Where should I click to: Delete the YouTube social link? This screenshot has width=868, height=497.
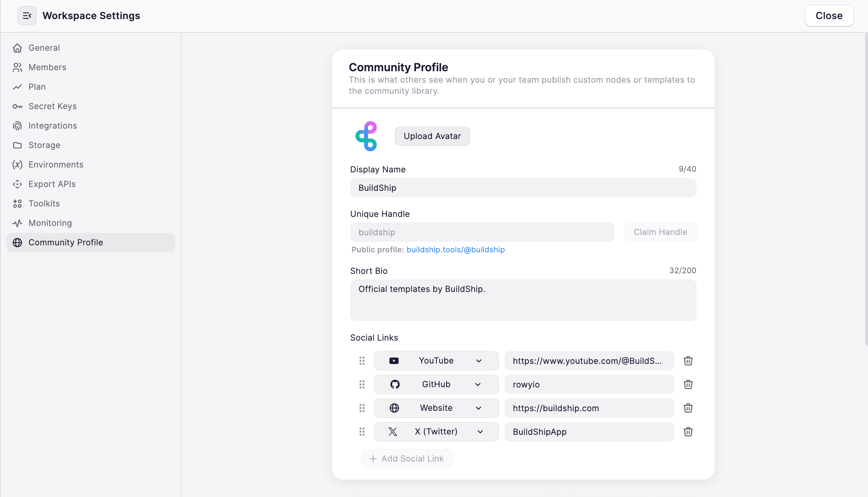[688, 361]
